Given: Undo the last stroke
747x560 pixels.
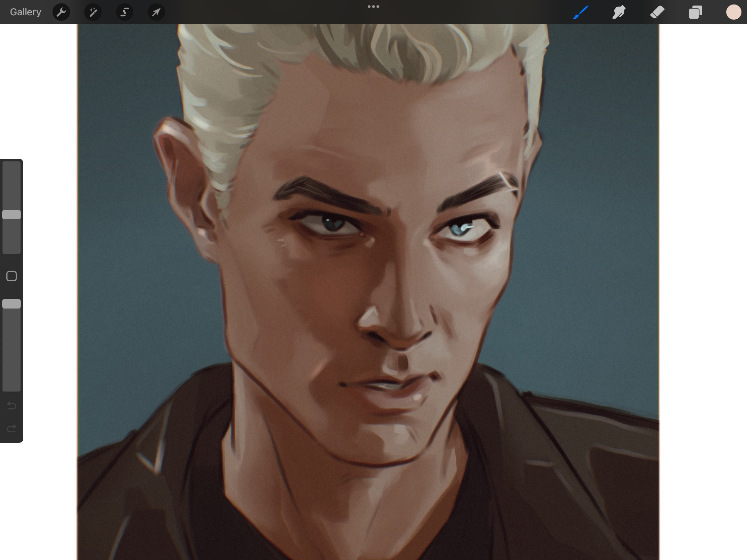Looking at the screenshot, I should coord(12,405).
